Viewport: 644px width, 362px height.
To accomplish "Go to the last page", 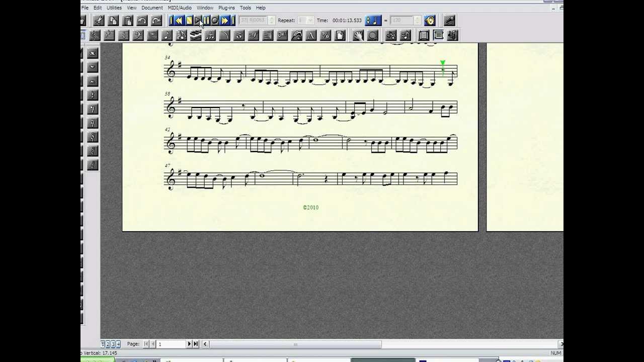I will pyautogui.click(x=196, y=344).
